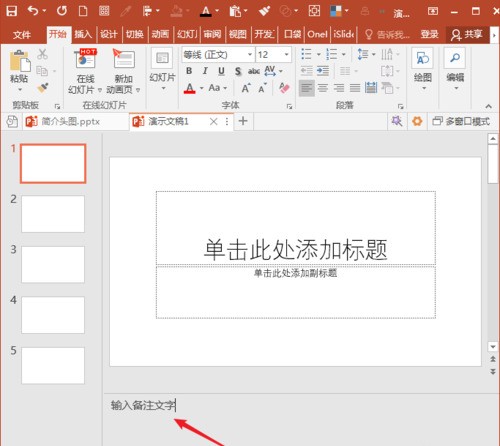Open the font color dropdown arrow
Screen dimensions: 500x446
pyautogui.click(x=201, y=88)
